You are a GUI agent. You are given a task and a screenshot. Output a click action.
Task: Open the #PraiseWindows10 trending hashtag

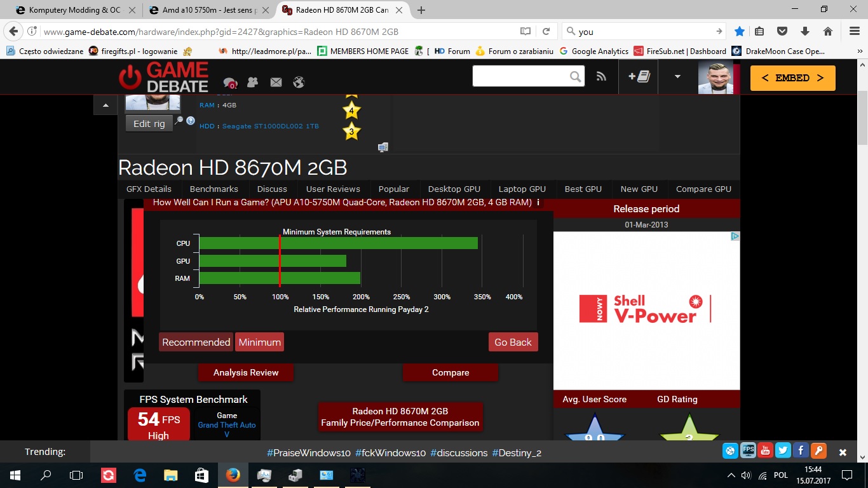coord(309,453)
